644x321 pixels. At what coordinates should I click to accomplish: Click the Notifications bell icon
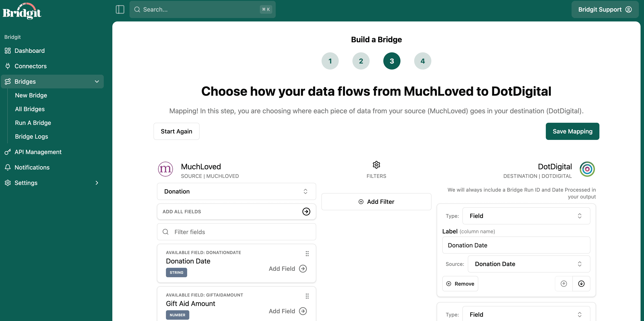(x=8, y=167)
